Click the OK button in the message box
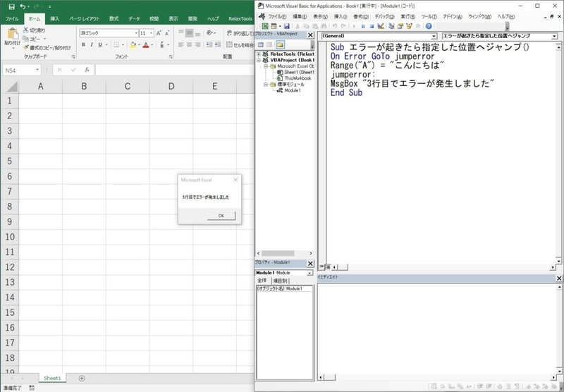 coord(221,216)
